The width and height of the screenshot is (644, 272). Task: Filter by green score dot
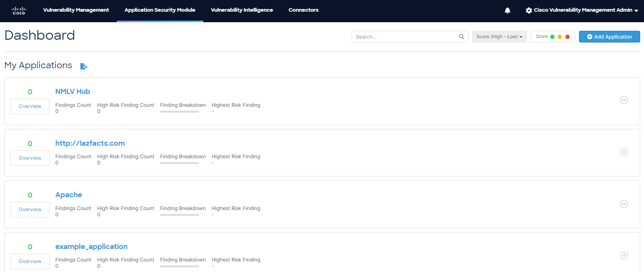tap(552, 37)
